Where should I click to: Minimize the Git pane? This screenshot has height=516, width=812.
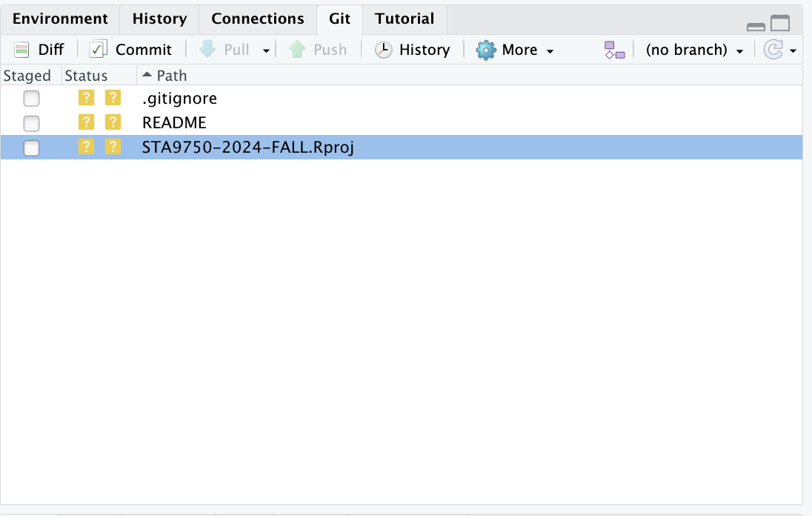tap(756, 27)
